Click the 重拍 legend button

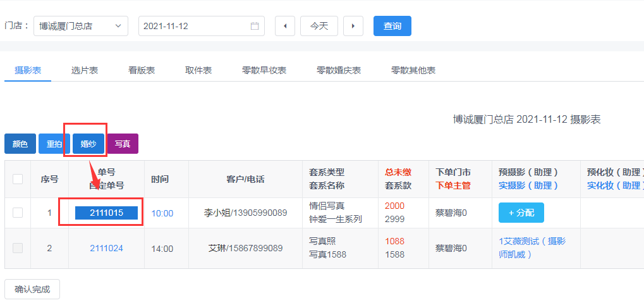click(54, 144)
